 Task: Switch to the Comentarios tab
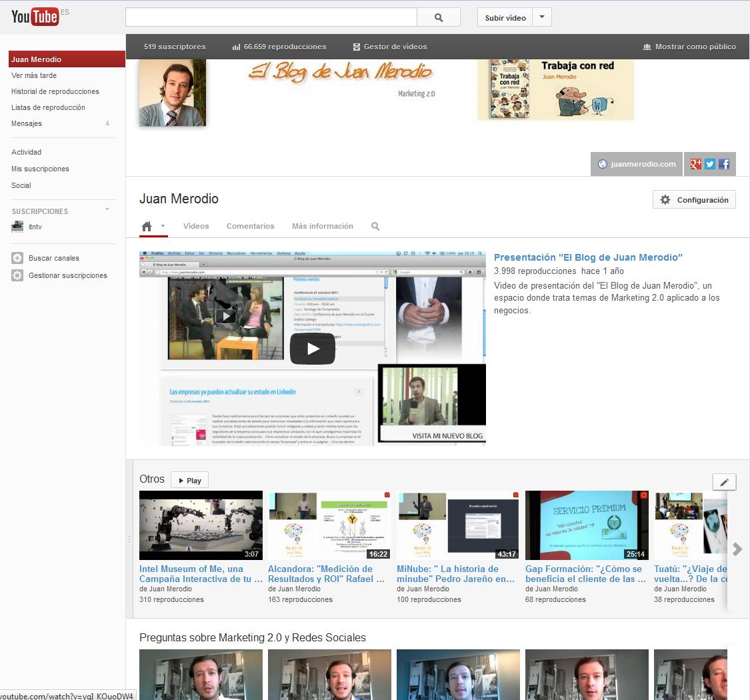[x=250, y=226]
